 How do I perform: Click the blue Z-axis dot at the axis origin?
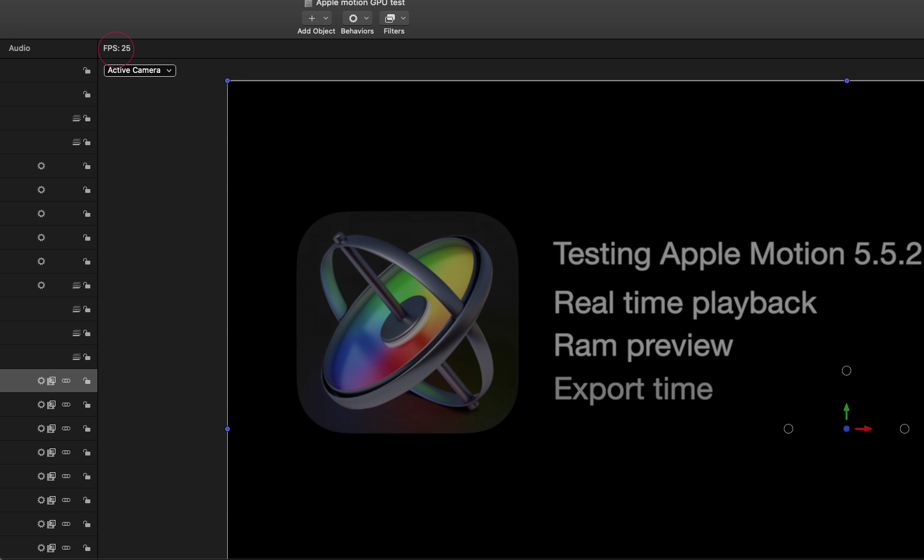coord(847,428)
